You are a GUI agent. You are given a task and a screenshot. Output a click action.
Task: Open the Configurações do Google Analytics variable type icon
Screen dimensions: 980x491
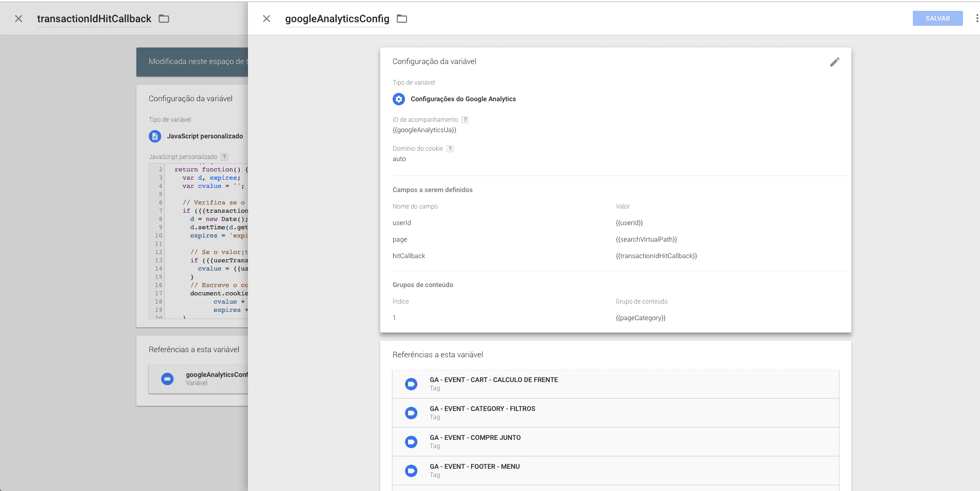click(398, 99)
